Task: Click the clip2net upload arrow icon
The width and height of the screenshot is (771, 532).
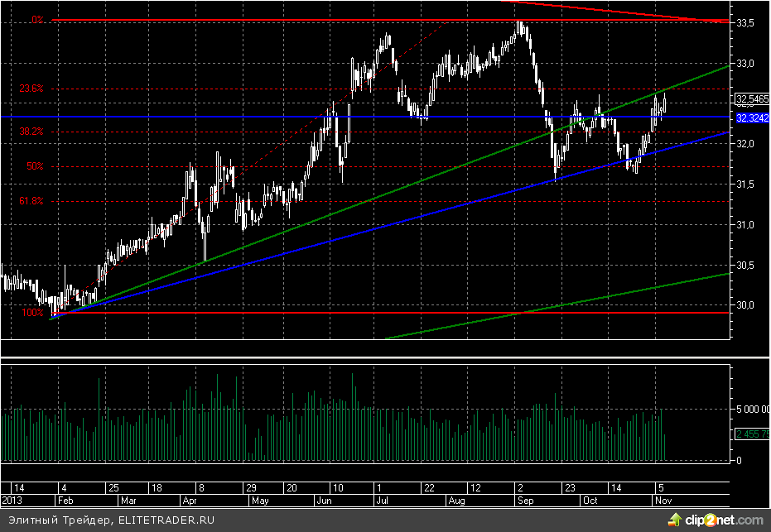Action: click(x=675, y=520)
